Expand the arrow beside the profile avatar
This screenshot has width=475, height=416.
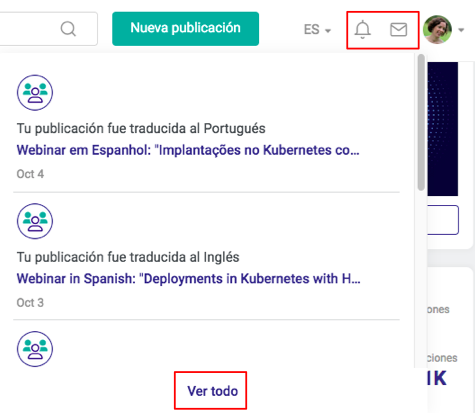tap(461, 30)
